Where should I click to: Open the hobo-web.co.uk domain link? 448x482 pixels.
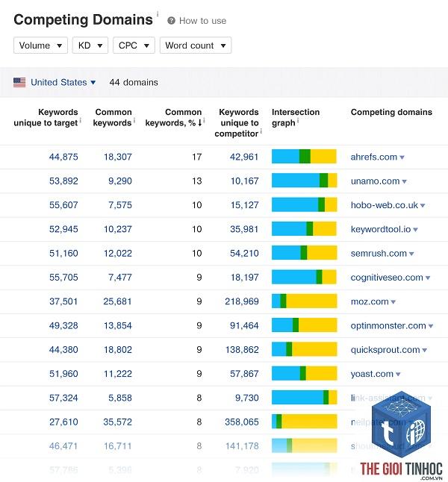[x=385, y=205]
